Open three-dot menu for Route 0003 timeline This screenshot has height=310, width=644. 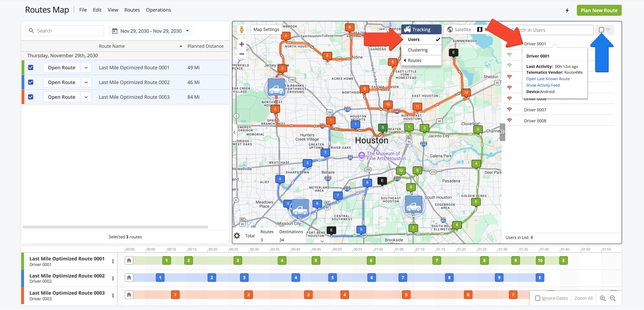(x=113, y=296)
